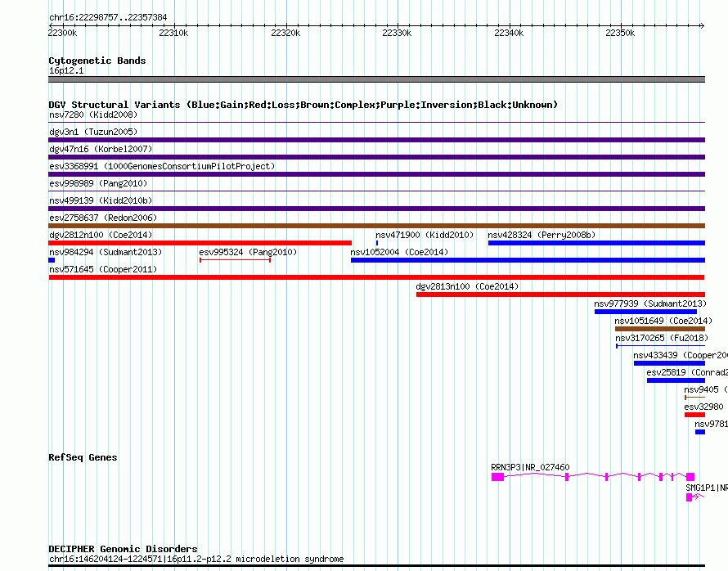This screenshot has height=571, width=728.
Task: Select the nsv471900 (Kidd2010) variant label
Action: coord(424,235)
